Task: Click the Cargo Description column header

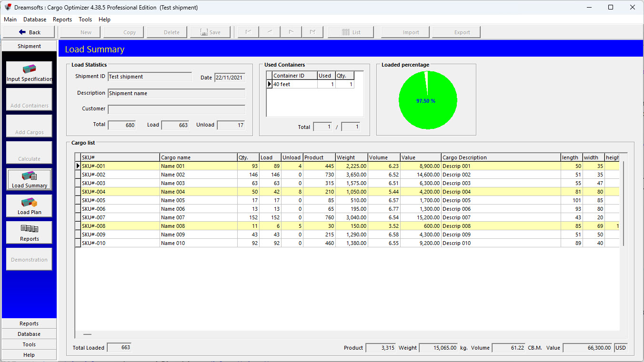Action: tap(501, 157)
